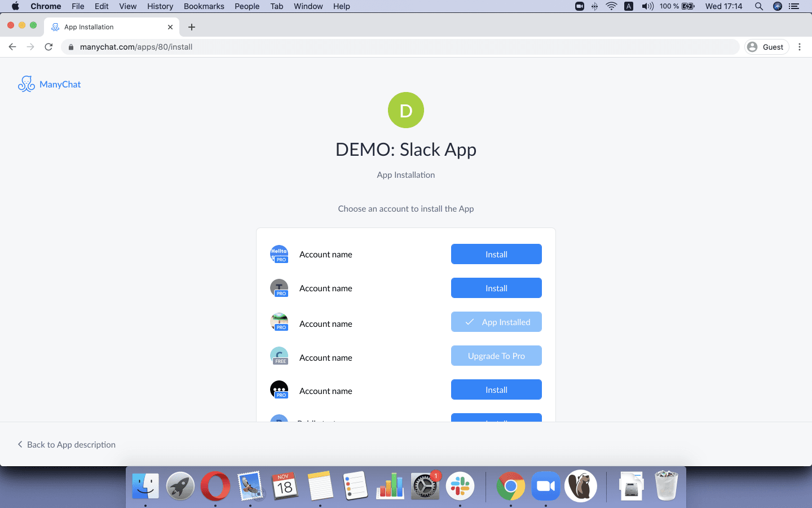The height and width of the screenshot is (508, 812).
Task: Click the manychat.com address bar
Action: click(x=400, y=47)
